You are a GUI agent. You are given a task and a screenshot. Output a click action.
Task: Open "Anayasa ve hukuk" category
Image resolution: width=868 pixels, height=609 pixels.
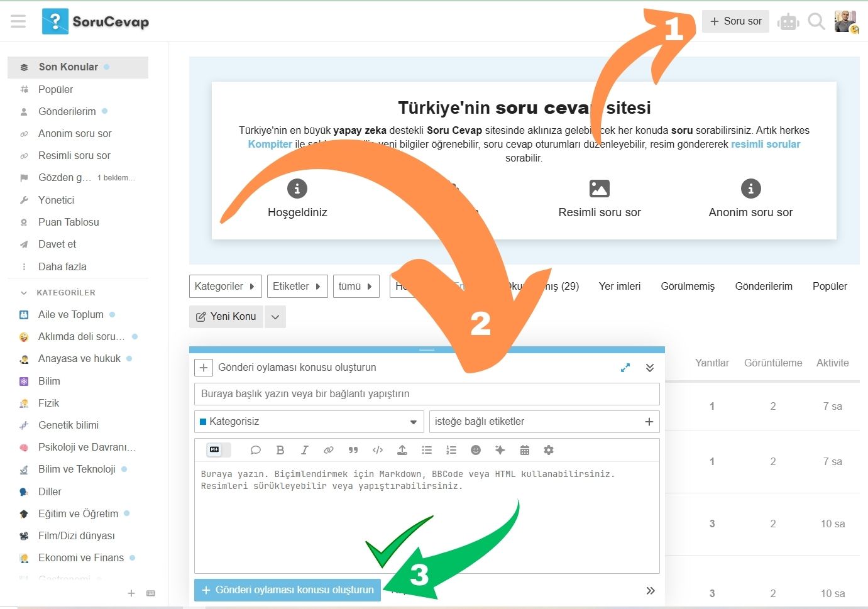point(78,358)
